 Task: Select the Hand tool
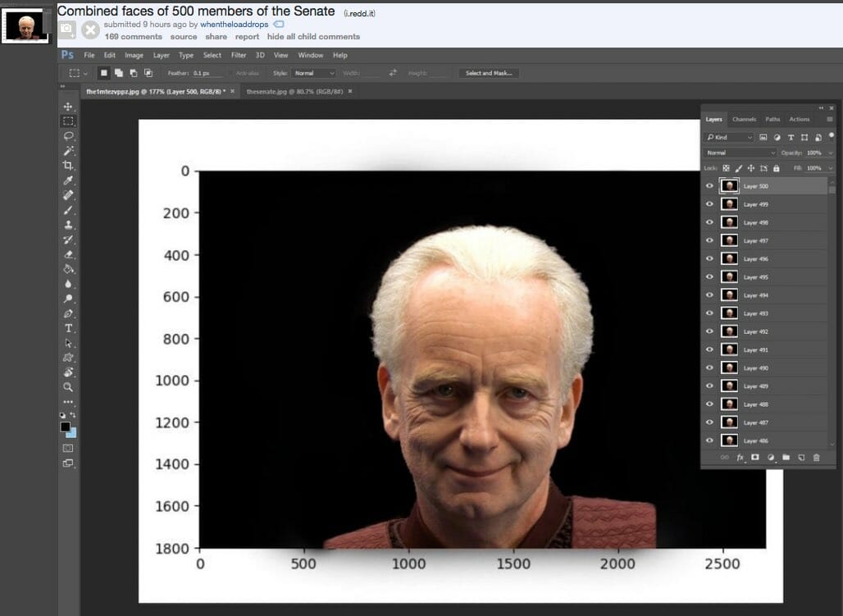coord(68,372)
